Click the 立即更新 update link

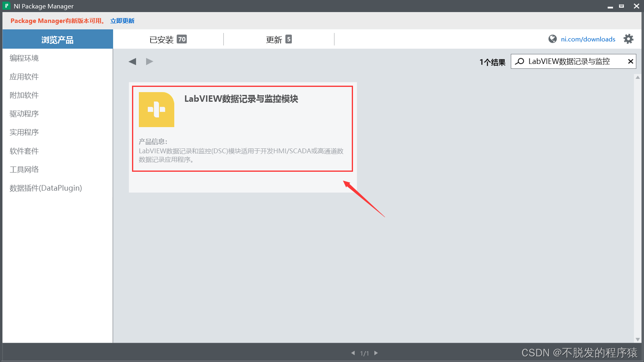[122, 21]
